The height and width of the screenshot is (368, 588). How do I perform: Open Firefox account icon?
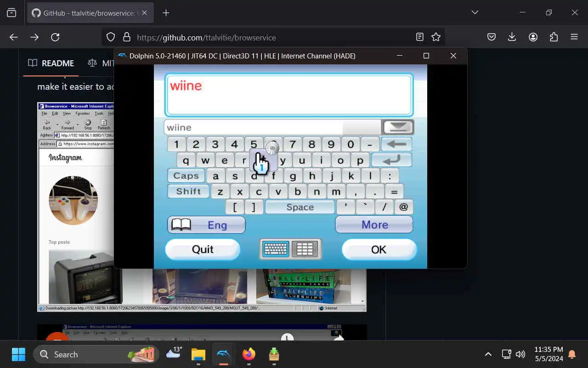click(x=533, y=37)
